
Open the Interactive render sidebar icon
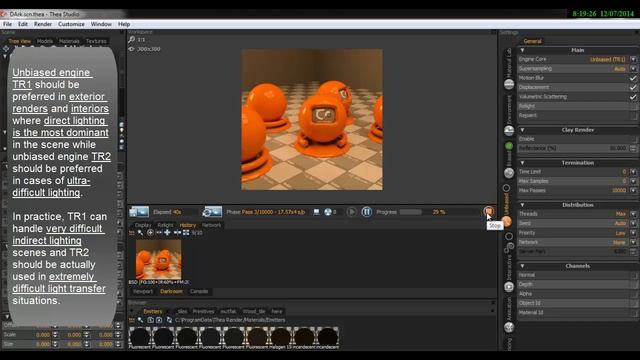(x=509, y=287)
